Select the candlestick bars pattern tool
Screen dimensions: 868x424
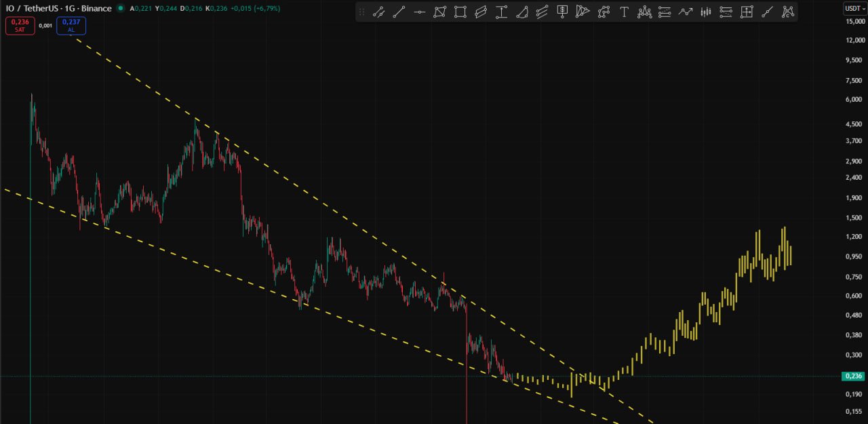click(x=706, y=12)
